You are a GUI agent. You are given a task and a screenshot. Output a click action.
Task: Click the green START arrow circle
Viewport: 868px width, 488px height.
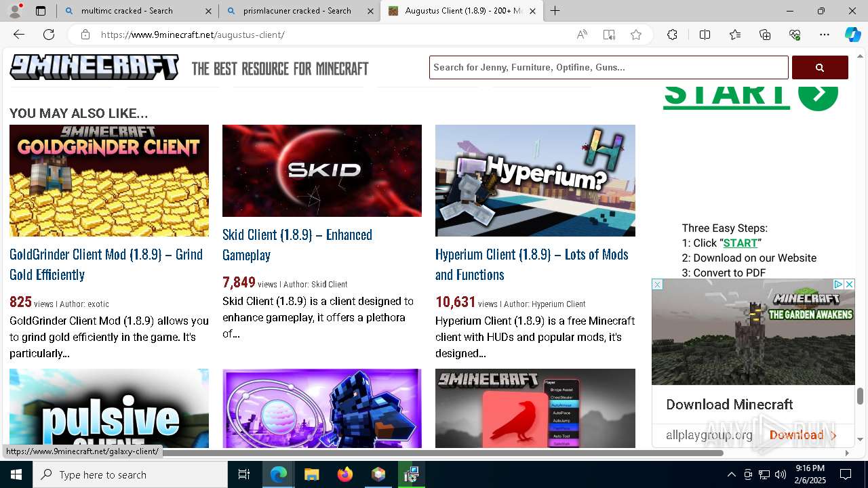pos(818,95)
